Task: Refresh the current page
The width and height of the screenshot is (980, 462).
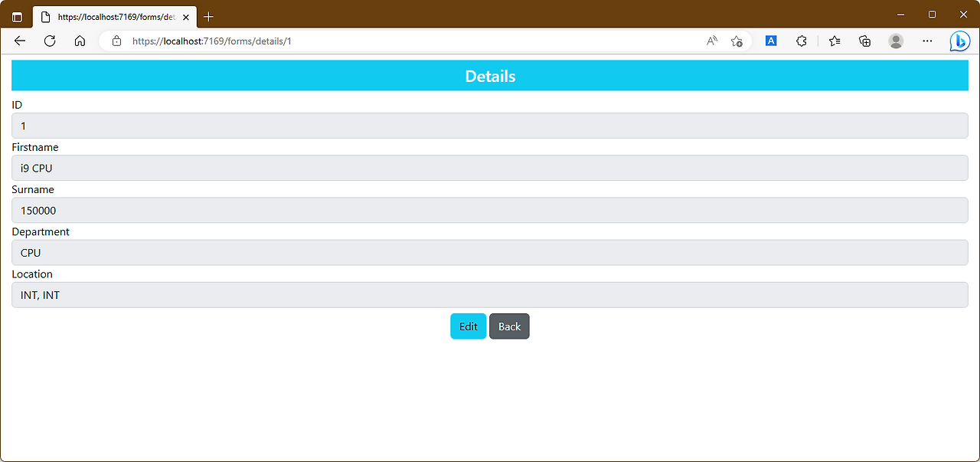Action: [x=49, y=41]
